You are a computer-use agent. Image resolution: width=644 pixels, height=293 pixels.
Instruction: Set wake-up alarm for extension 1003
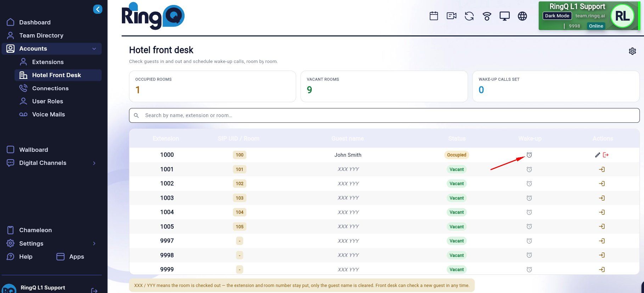pyautogui.click(x=529, y=198)
